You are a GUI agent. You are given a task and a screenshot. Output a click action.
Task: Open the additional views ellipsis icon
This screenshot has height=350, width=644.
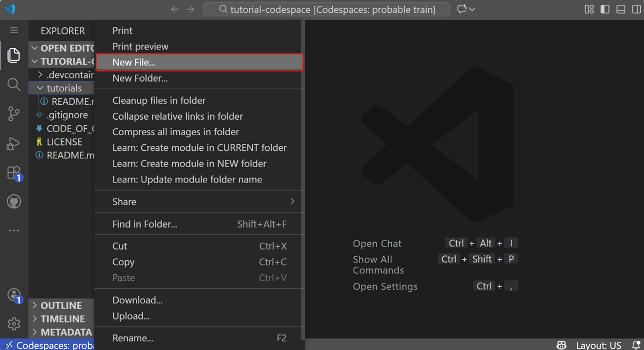[x=14, y=230]
